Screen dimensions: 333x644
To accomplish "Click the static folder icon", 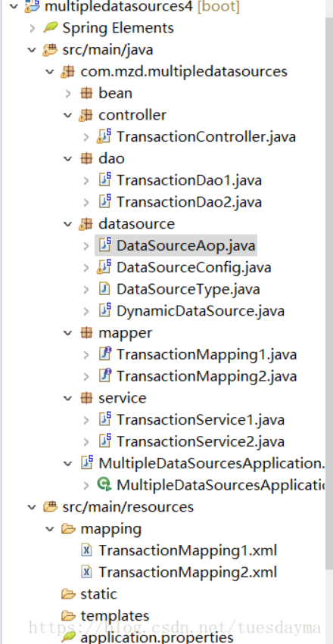I will 68,594.
